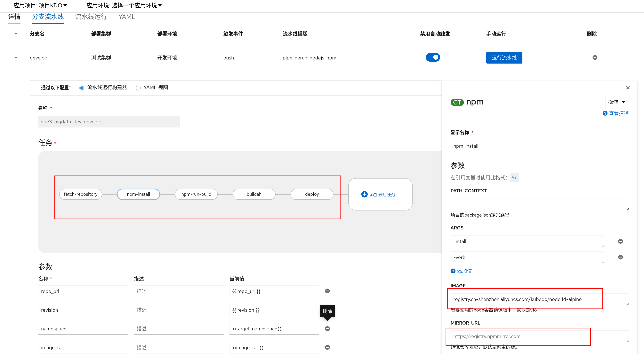Select the pipeline run builder radio option
The width and height of the screenshot is (644, 354).
click(x=82, y=88)
